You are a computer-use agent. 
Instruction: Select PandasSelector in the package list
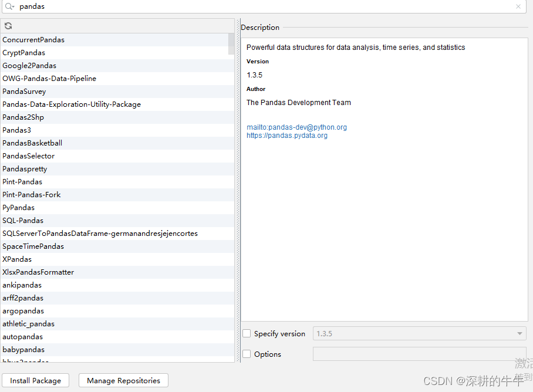click(x=117, y=156)
